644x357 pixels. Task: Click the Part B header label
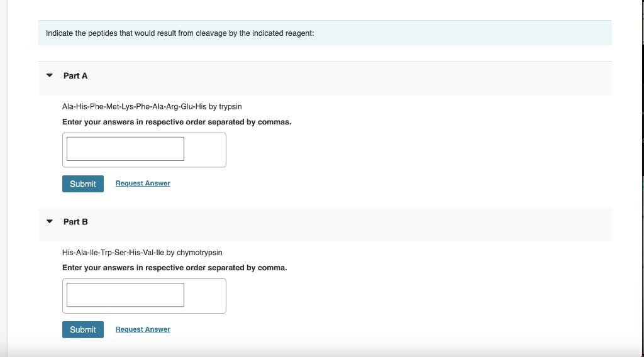pyautogui.click(x=75, y=222)
